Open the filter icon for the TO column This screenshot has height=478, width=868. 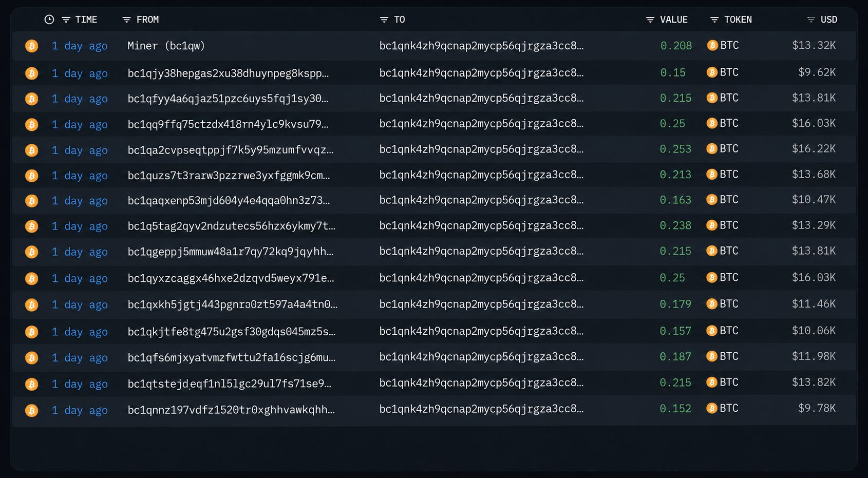tap(384, 20)
